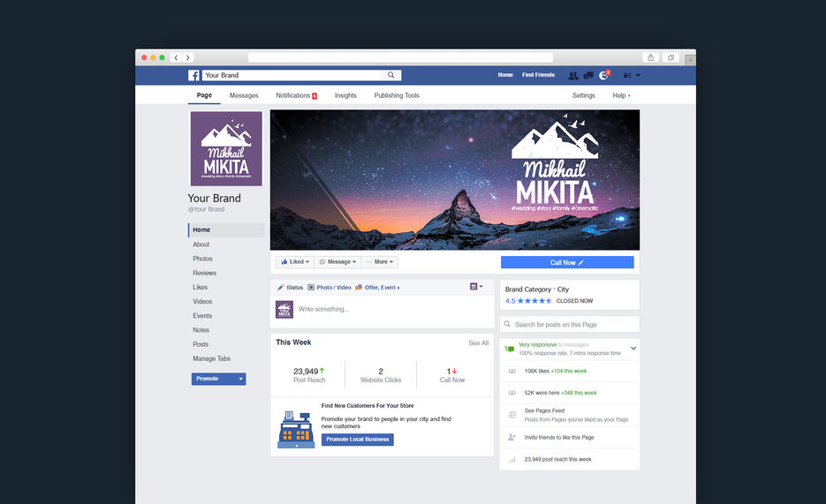Expand the Help dropdown
The height and width of the screenshot is (504, 826).
tap(621, 95)
